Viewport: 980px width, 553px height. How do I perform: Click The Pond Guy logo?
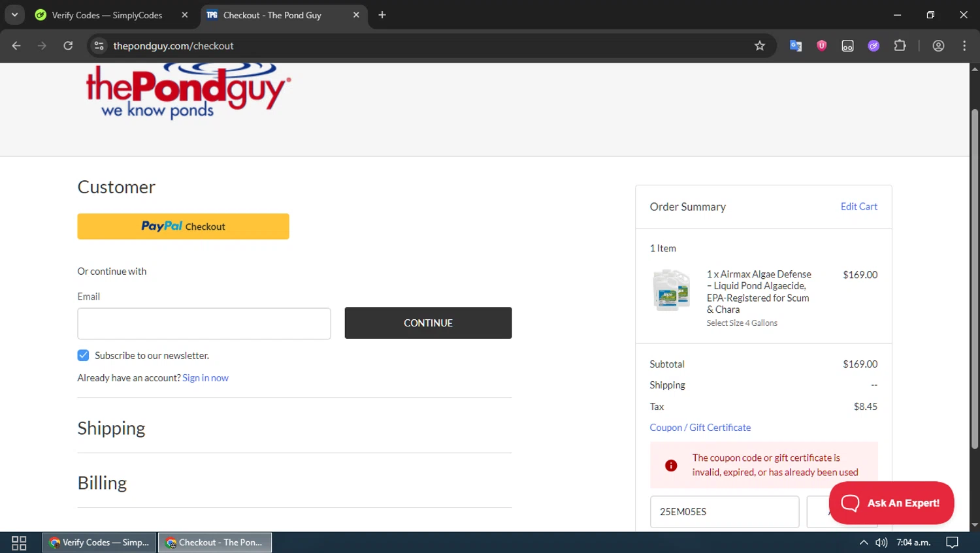(x=188, y=91)
